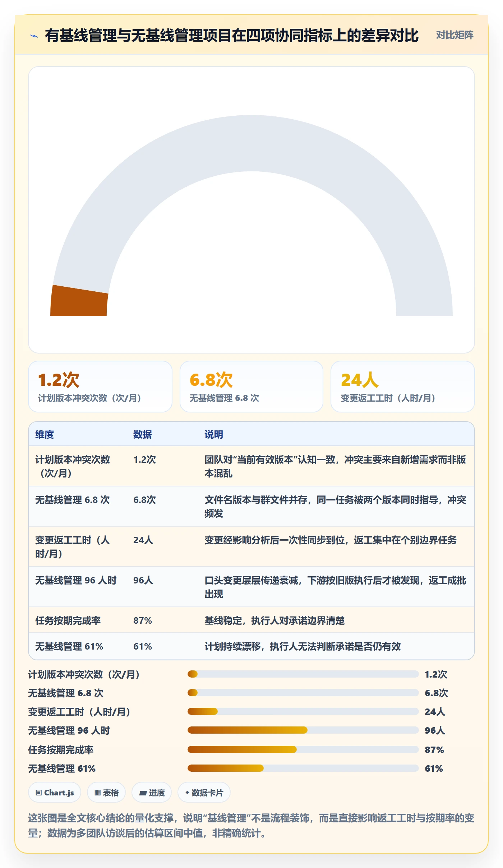Image resolution: width=503 pixels, height=868 pixels.
Task: Select description starting 变更经影响分析后一次性同步到位
Action: point(331,540)
